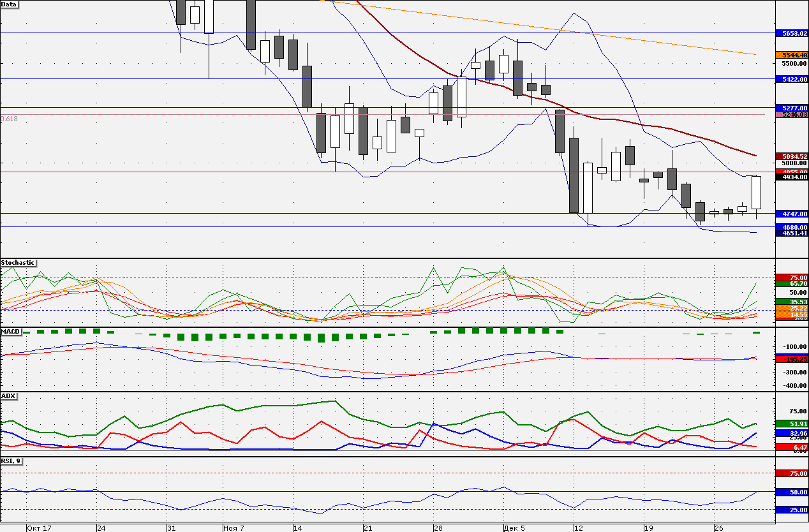This screenshot has width=809, height=532.
Task: Click the 4747.00 support level tag
Action: 791,214
